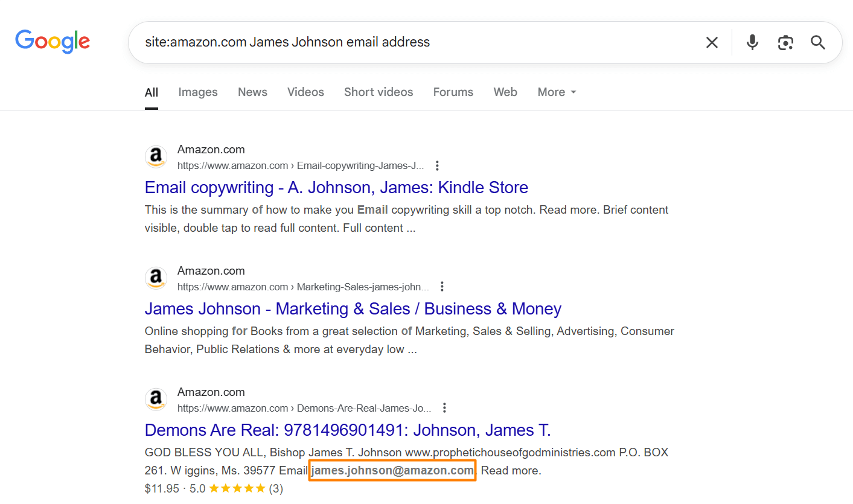Switch to the News tab
The height and width of the screenshot is (504, 853).
(x=252, y=92)
